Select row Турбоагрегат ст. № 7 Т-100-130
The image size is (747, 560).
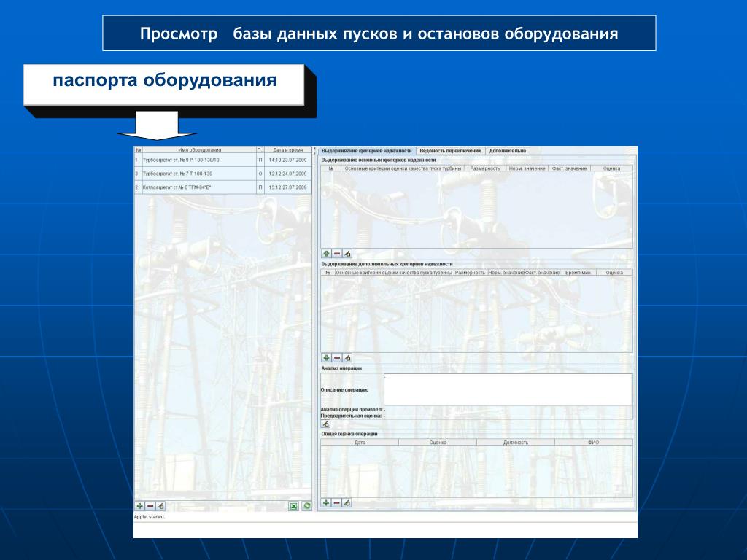tap(222, 174)
